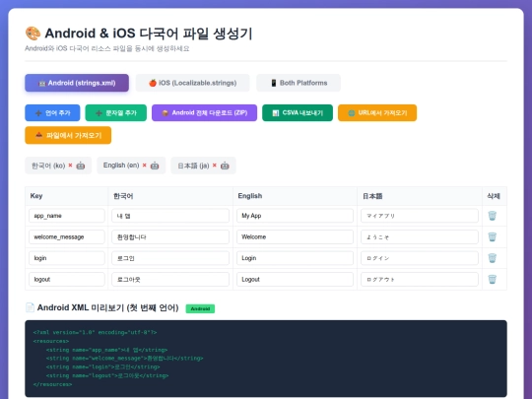Delete the app_name row with trash icon
This screenshot has width=532, height=399.
pyautogui.click(x=492, y=216)
